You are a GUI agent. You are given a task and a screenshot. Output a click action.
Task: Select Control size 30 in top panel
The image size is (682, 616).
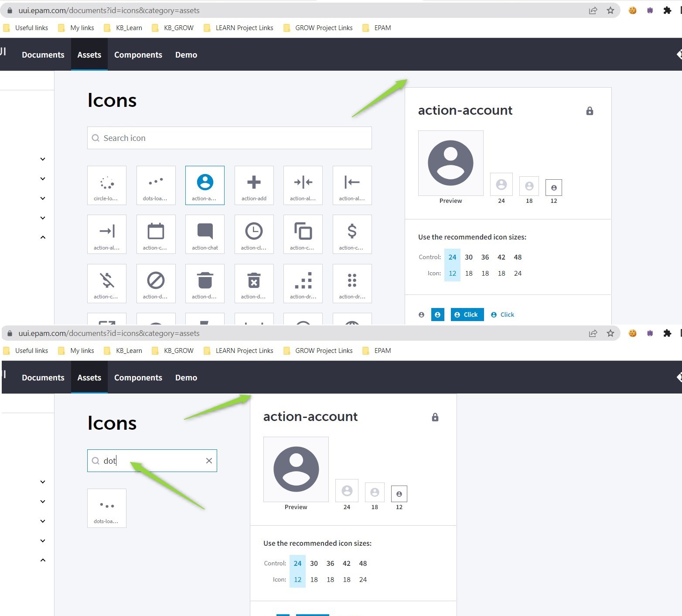469,257
